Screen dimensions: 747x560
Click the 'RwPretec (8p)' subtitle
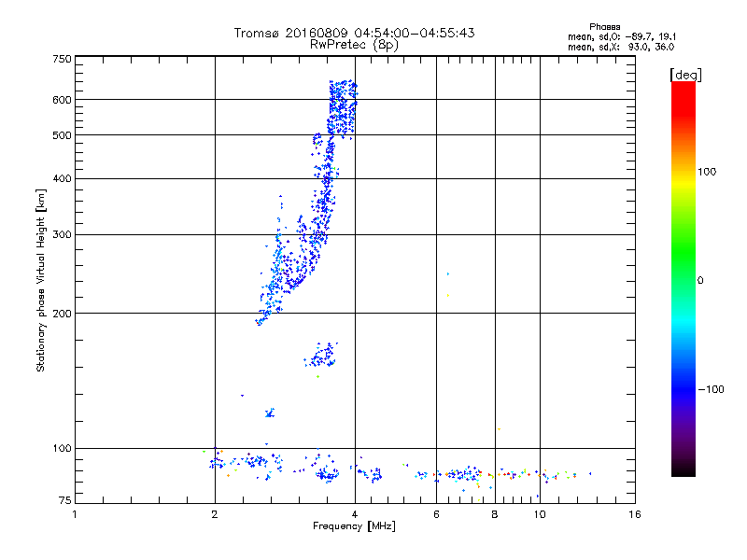(x=354, y=45)
